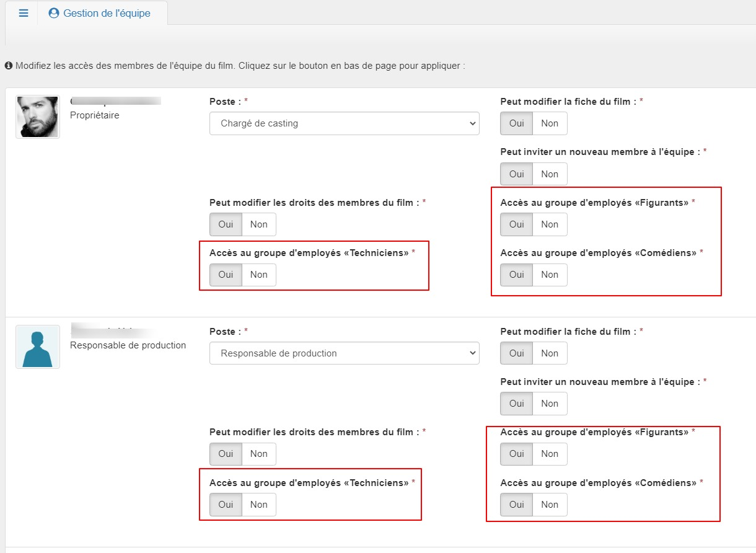Set Oui for owner's Comédiens group access

(517, 275)
